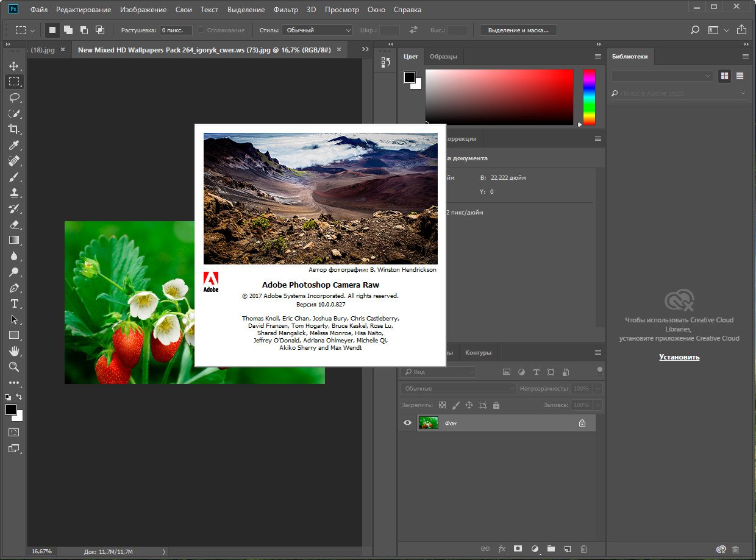This screenshot has height=560, width=756.
Task: Toggle Quick Mask mode icon
Action: pos(13,433)
